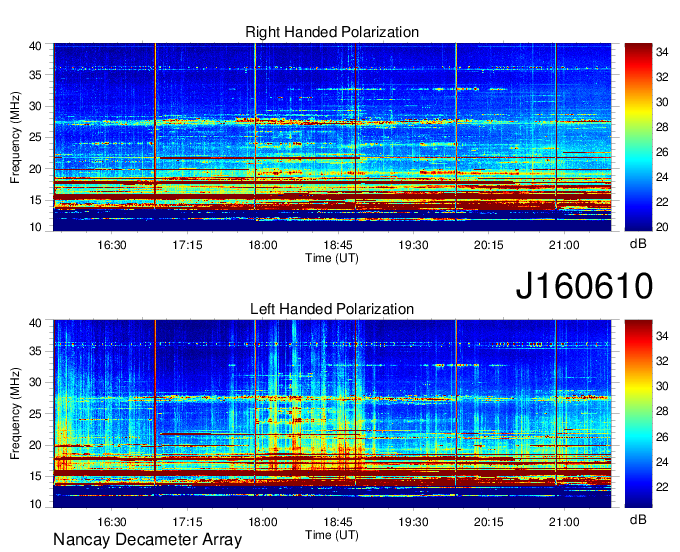The image size is (680, 552).
Task: Click 21:00 time tick under Left Handed plot
Action: (x=564, y=522)
